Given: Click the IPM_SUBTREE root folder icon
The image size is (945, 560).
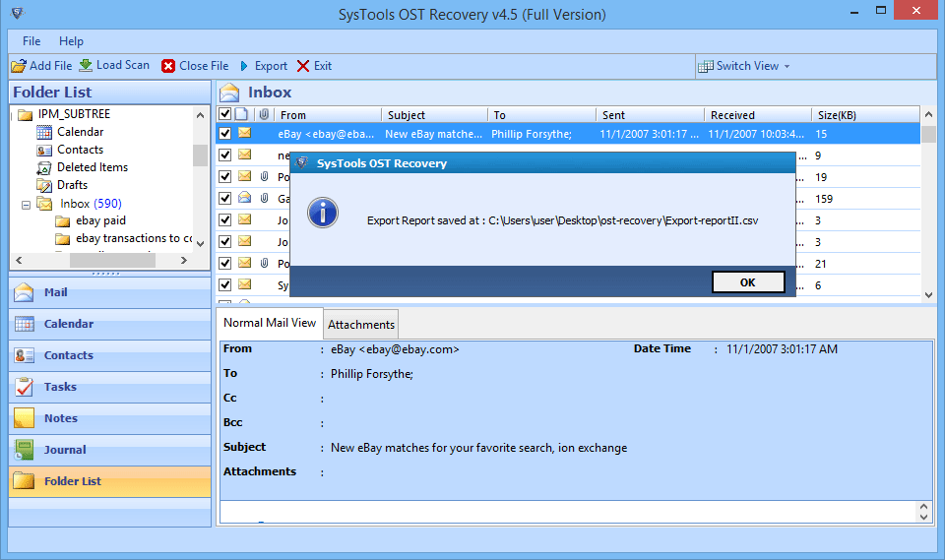Looking at the screenshot, I should click(25, 114).
